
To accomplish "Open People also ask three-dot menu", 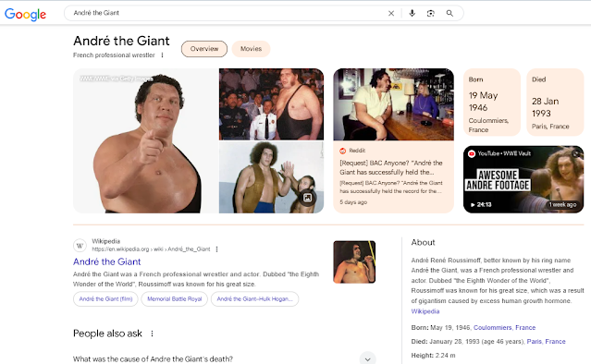I will click(152, 334).
